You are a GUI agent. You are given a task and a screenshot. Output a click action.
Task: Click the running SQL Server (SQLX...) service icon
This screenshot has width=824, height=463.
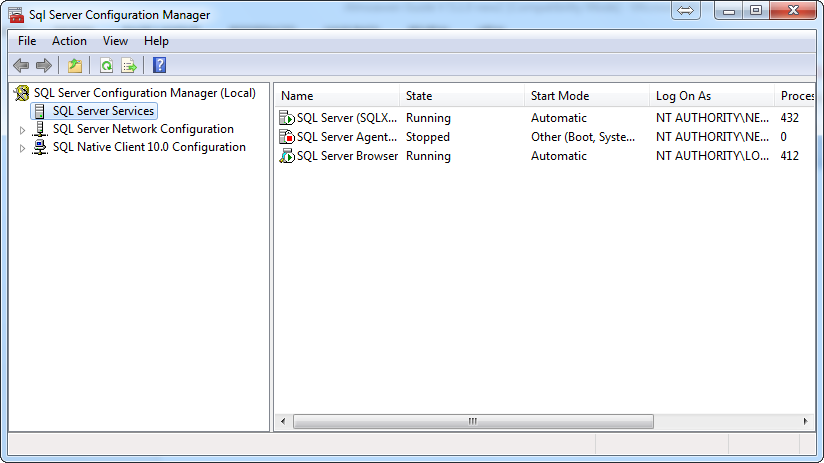coord(286,118)
